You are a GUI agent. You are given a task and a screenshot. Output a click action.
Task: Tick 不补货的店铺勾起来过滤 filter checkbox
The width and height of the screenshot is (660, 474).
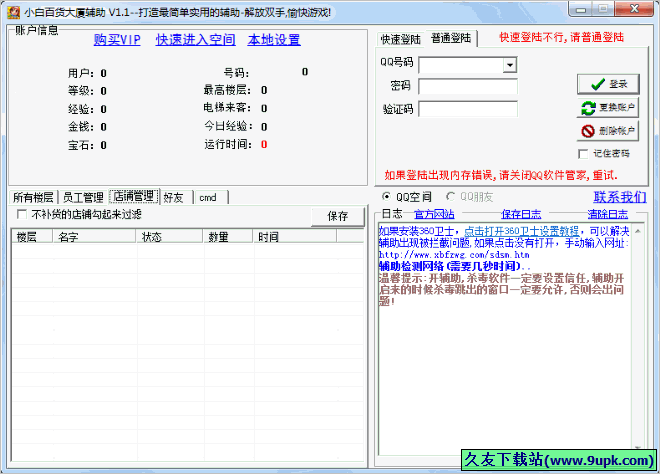pos(21,214)
